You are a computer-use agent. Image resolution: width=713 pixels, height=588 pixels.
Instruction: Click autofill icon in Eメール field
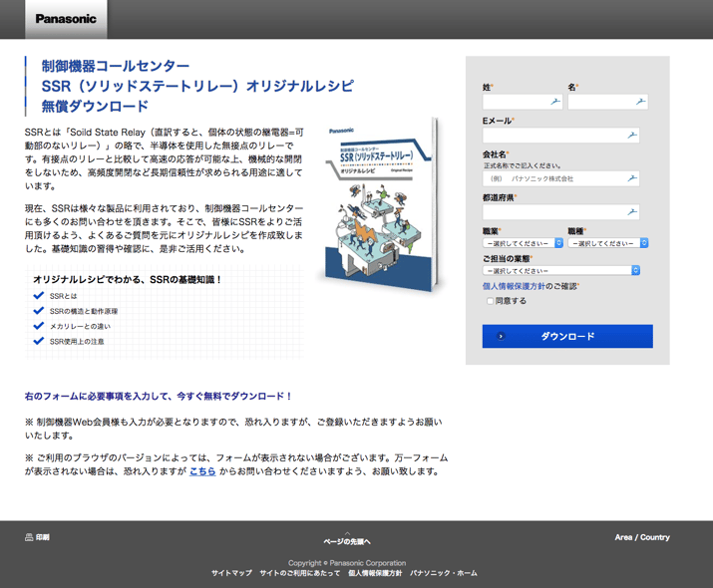pos(631,135)
